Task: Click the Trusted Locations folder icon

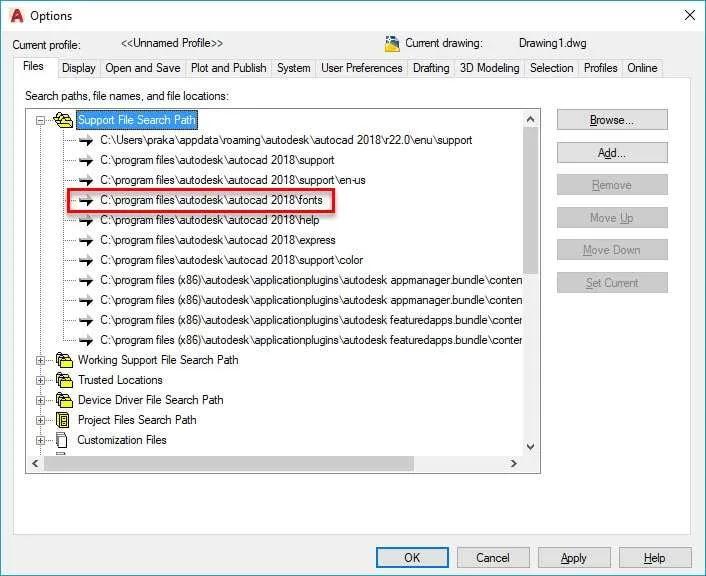Action: pyautogui.click(x=64, y=380)
